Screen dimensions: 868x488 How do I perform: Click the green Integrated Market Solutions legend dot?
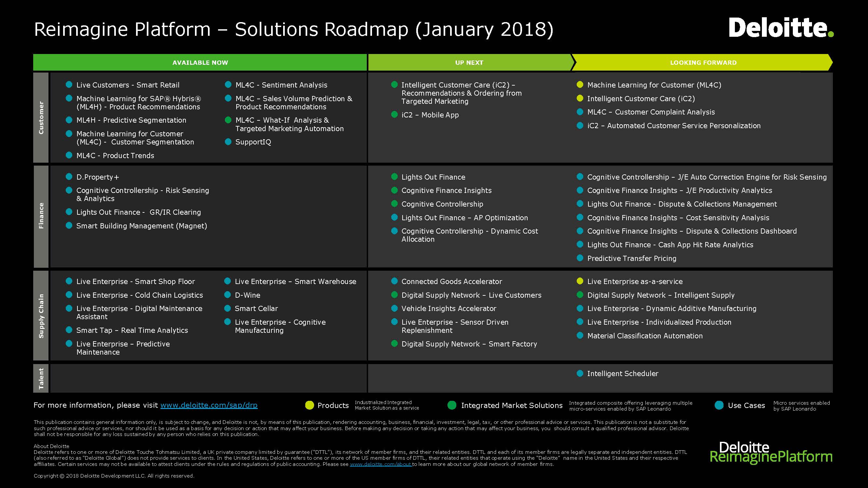pos(452,405)
